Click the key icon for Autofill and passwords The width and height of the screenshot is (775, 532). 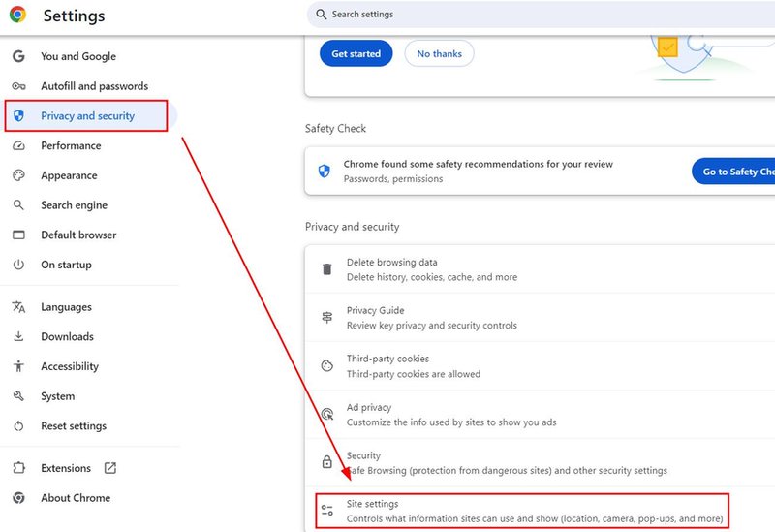(x=18, y=86)
